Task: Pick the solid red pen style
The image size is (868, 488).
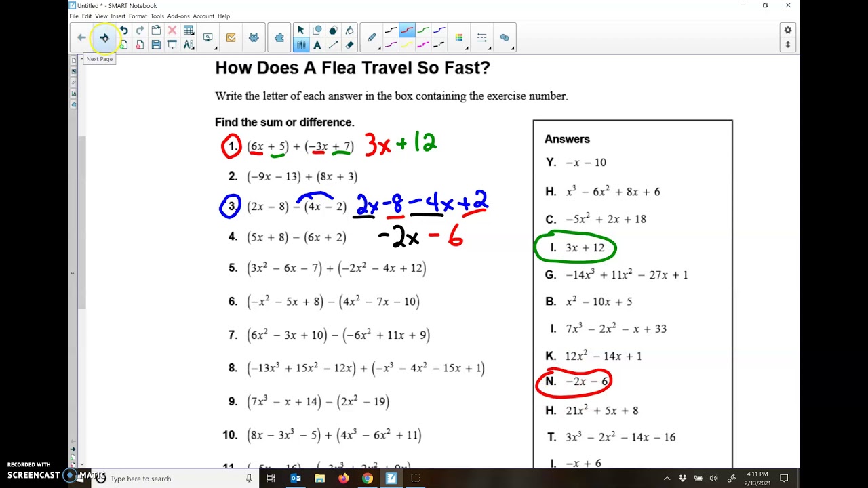Action: click(x=407, y=30)
